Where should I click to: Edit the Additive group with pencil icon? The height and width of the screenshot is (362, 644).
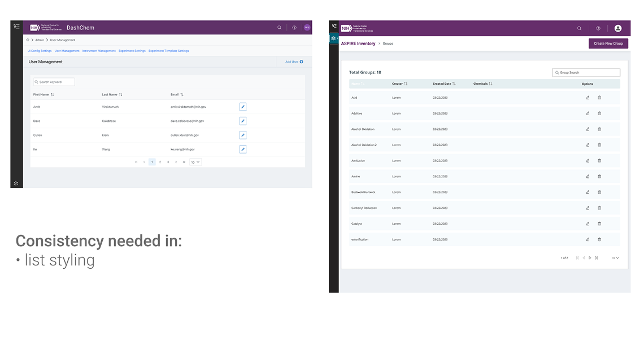589,113
